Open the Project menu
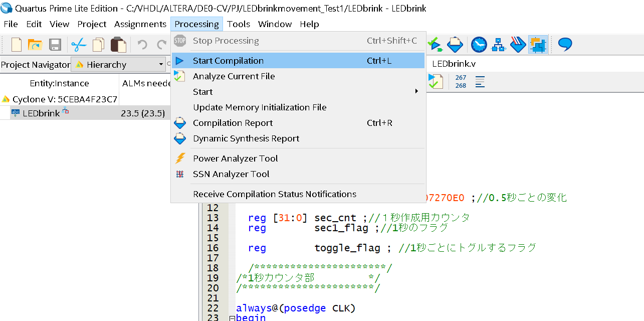Viewport: 644px width, 321px height. click(92, 24)
